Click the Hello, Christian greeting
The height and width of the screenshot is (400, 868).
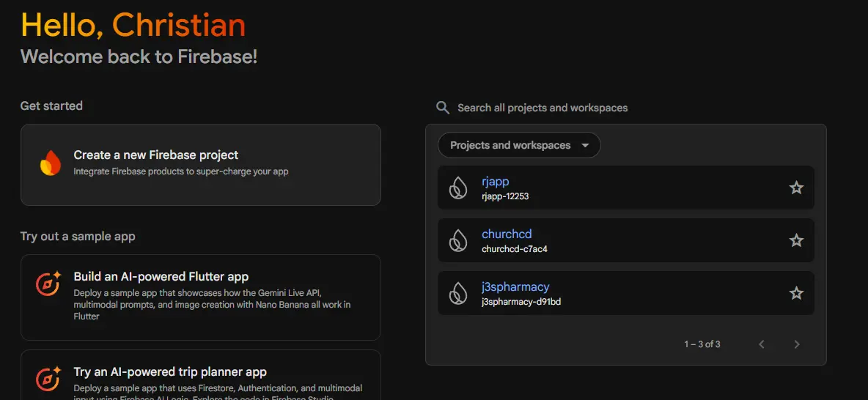pyautogui.click(x=133, y=25)
